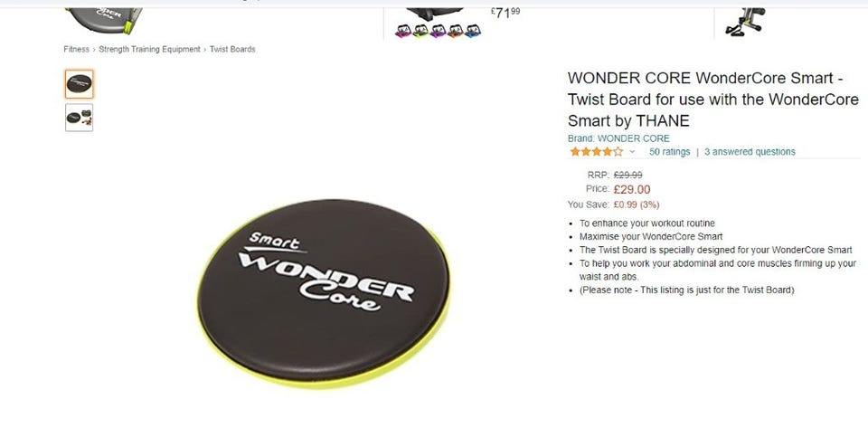Select the second product thumbnail with accessories
Screen dimensions: 868x428
(x=80, y=118)
